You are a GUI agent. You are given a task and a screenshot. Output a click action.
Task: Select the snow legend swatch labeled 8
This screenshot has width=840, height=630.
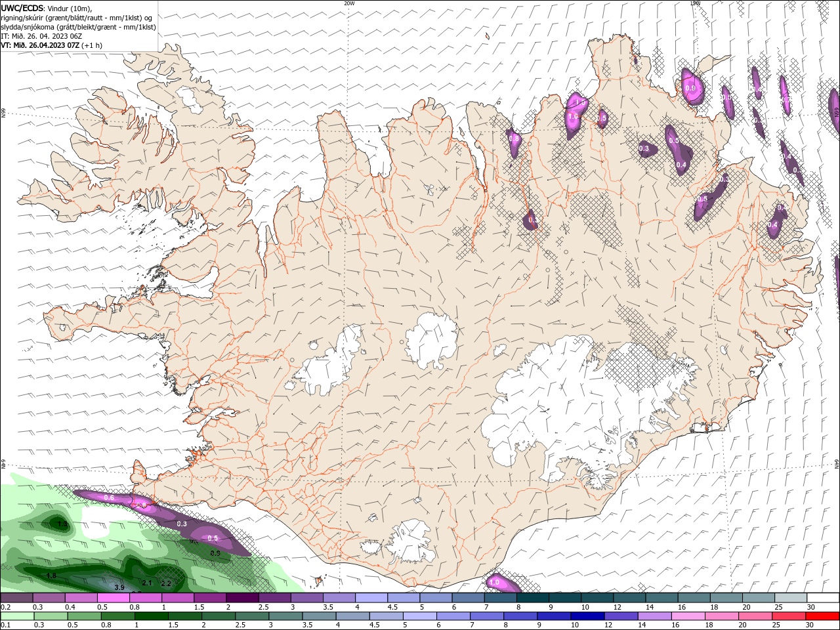click(x=532, y=597)
